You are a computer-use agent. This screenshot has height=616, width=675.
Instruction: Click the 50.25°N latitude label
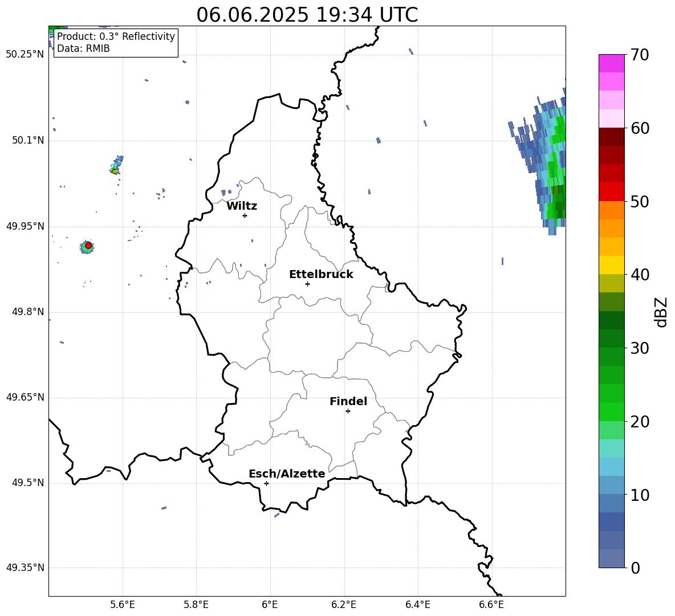tap(25, 55)
